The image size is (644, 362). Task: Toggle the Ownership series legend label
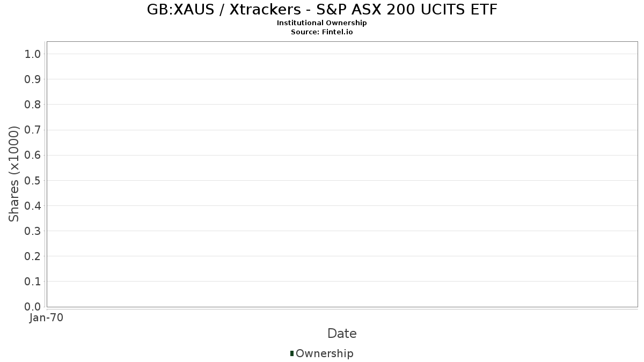tap(324, 353)
